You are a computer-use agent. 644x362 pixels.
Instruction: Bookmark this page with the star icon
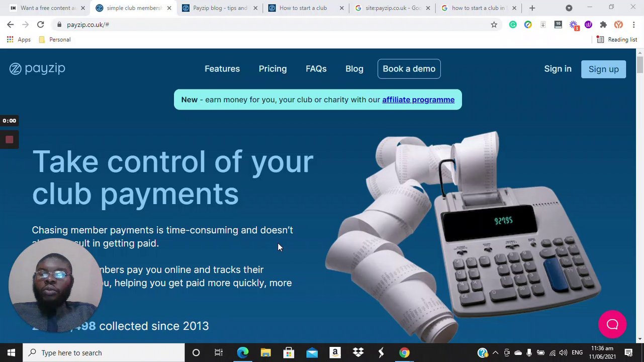[x=494, y=25]
